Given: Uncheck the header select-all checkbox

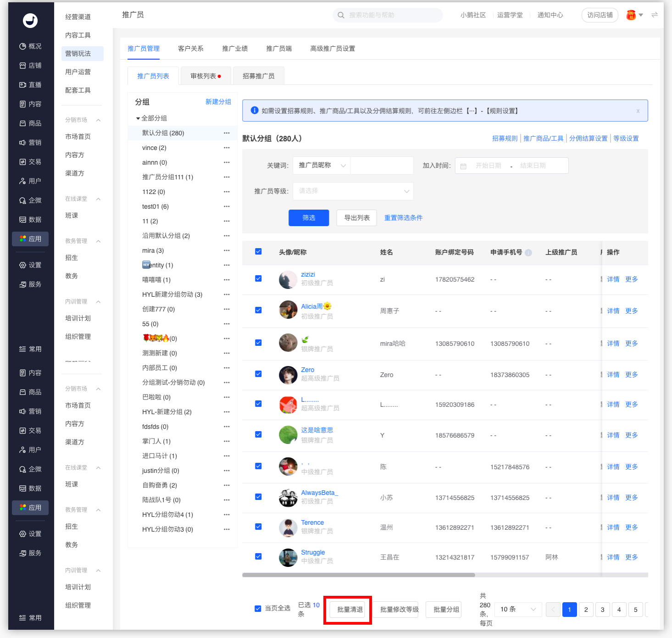Looking at the screenshot, I should tap(258, 251).
